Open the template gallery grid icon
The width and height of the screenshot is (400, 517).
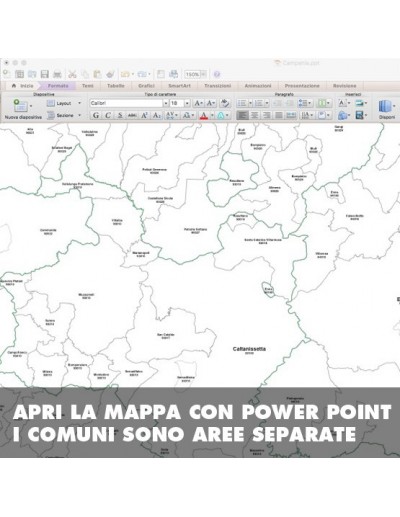(19, 74)
